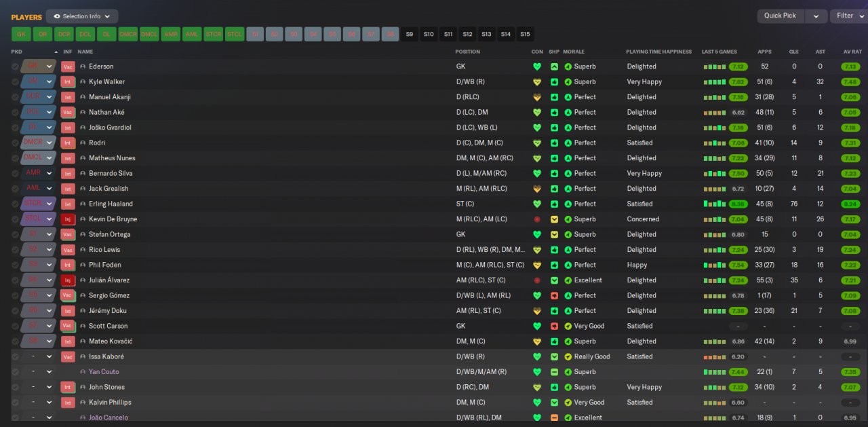Screen dimensions: 868x427
Task: Open the Filter dropdown
Action: pos(849,16)
